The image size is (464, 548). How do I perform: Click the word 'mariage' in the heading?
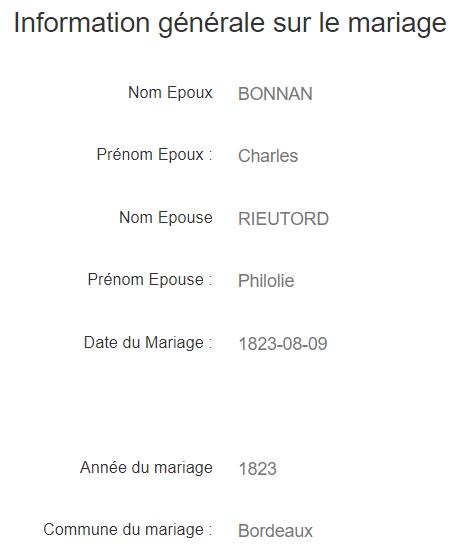click(397, 25)
